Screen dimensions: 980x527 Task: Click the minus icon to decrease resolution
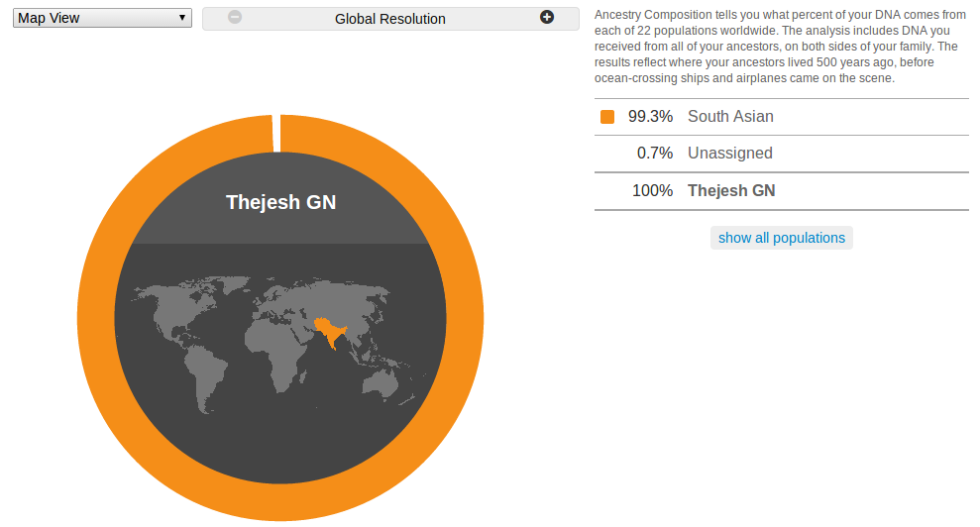tap(235, 18)
